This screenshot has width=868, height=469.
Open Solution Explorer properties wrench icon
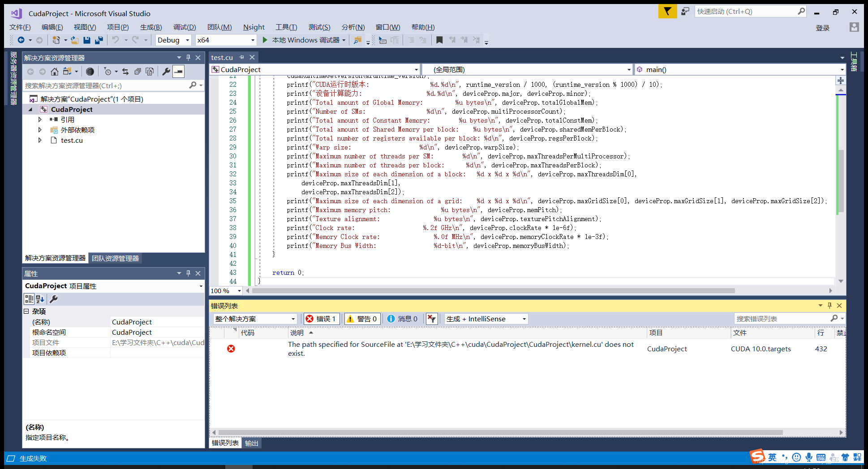(x=166, y=72)
